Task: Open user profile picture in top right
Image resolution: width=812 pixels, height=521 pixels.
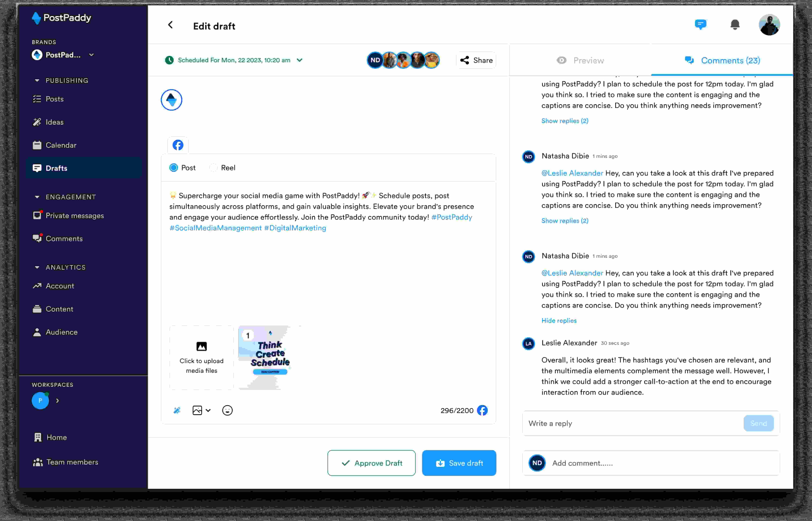Action: (x=769, y=25)
